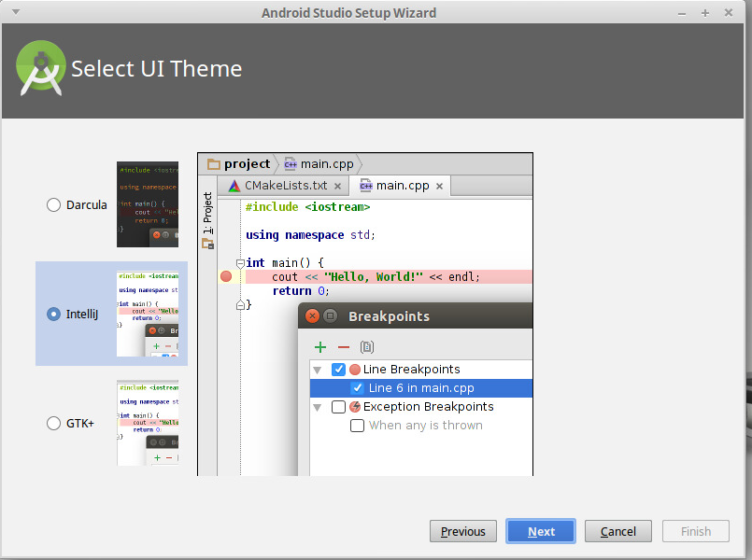The width and height of the screenshot is (752, 560).
Task: Close the main.cpp tab
Action: pyautogui.click(x=439, y=187)
